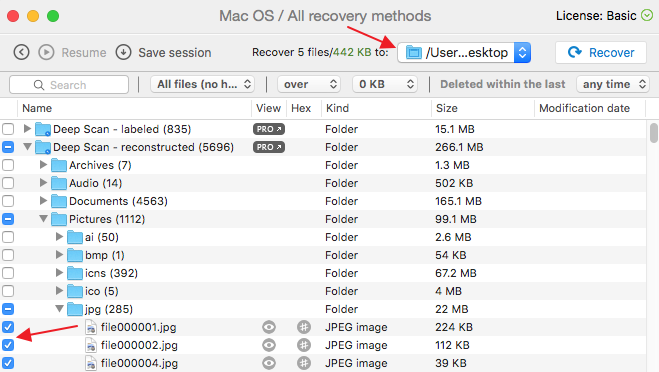The image size is (659, 372).
Task: Collapse the Deep Scan - reconstructed folder
Action: (27, 147)
